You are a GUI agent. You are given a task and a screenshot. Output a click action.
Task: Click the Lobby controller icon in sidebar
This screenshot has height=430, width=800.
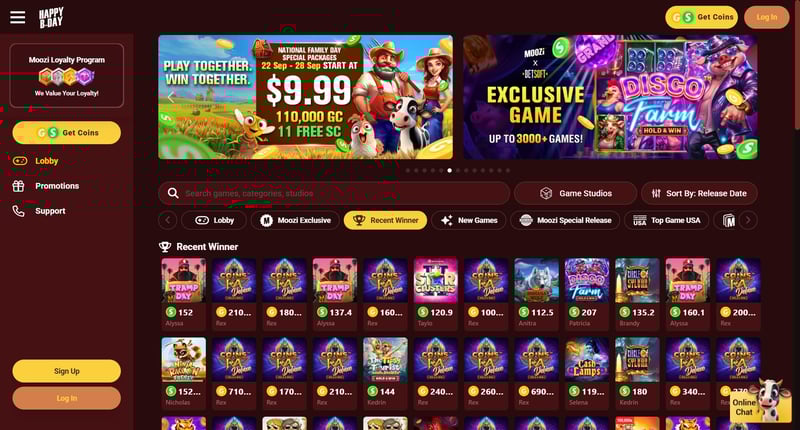coord(20,161)
